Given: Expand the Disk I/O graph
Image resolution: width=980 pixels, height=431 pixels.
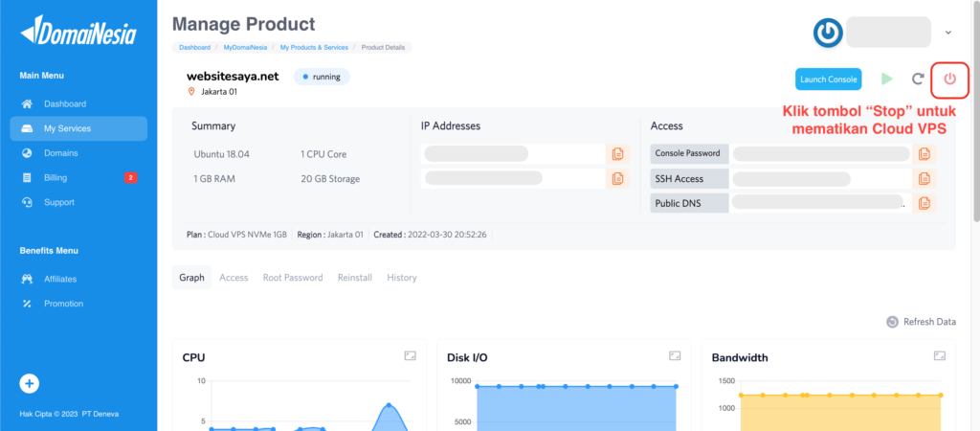Looking at the screenshot, I should pyautogui.click(x=675, y=355).
